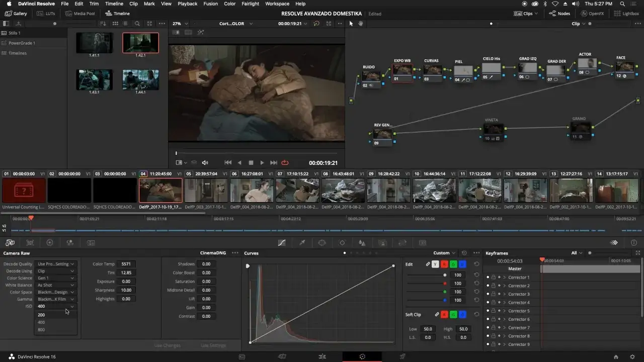Viewport: 644px width, 362px height.
Task: Select the pointer tool above node editor
Action: [351, 24]
